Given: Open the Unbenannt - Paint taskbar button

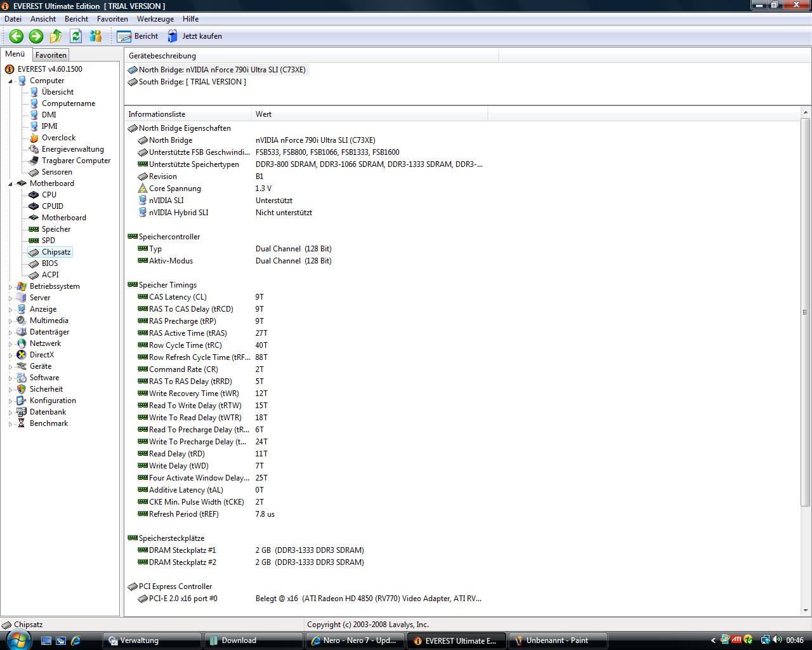Looking at the screenshot, I should [x=558, y=640].
